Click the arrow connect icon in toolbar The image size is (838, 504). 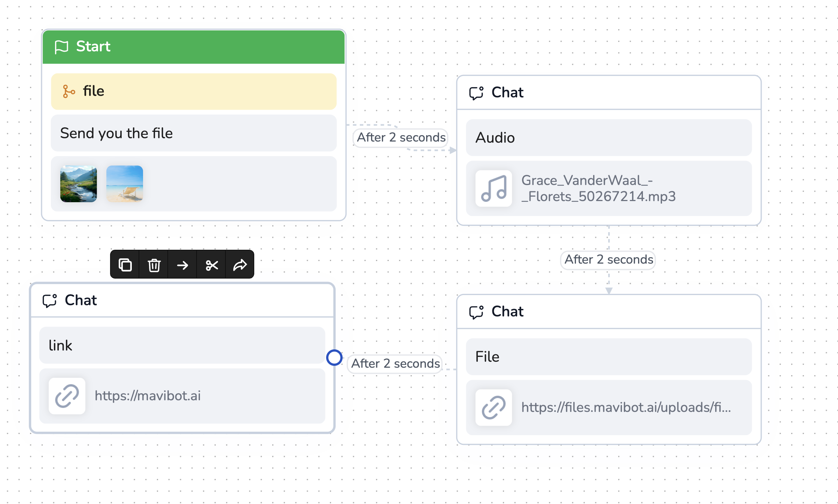183,265
